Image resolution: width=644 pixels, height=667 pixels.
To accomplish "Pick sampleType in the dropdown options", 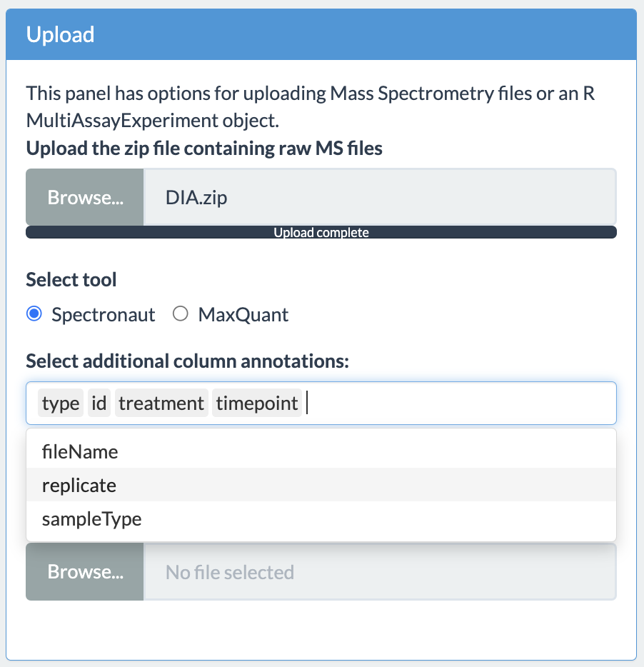I will pyautogui.click(x=321, y=518).
